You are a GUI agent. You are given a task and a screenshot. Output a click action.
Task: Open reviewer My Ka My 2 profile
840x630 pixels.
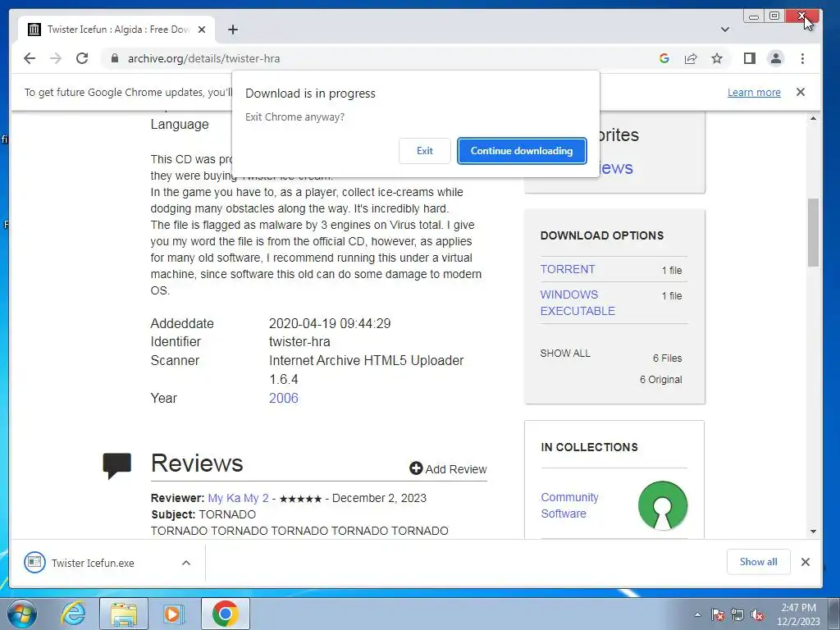239,498
